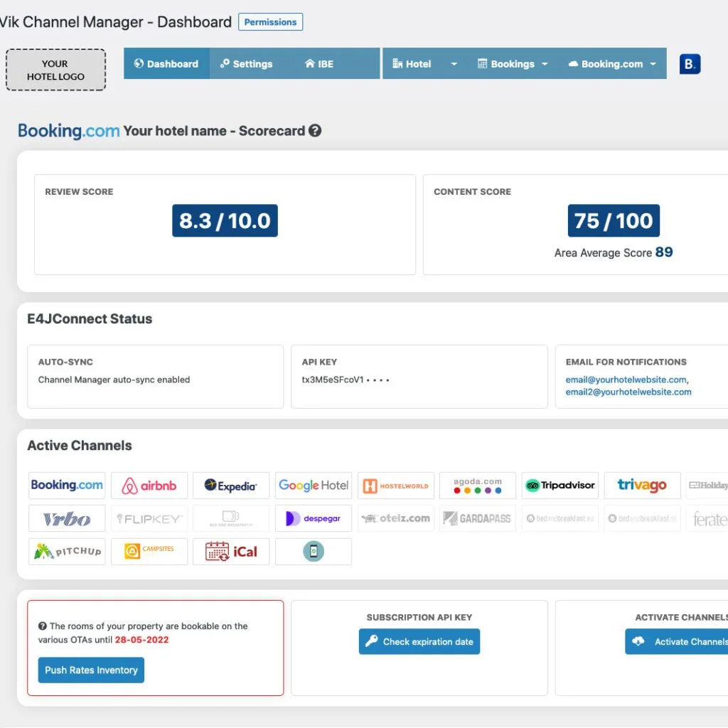Click the Permissions button
The image size is (728, 728).
click(270, 22)
